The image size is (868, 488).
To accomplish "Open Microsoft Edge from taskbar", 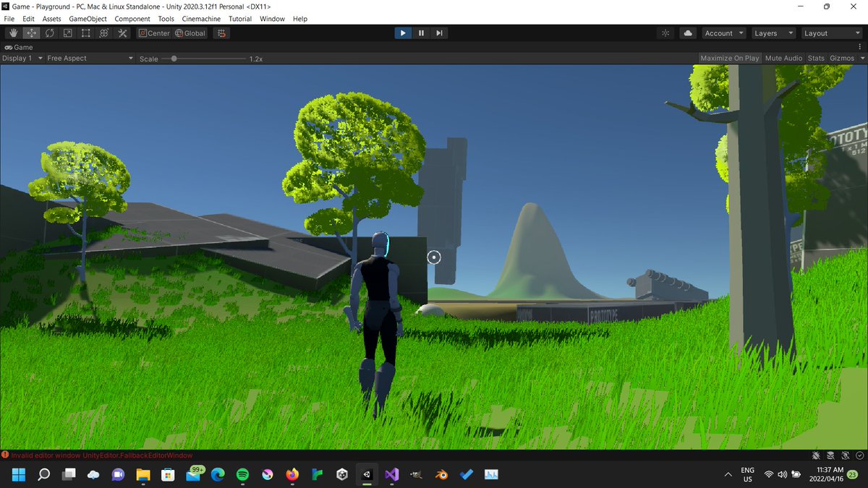I will pyautogui.click(x=218, y=475).
